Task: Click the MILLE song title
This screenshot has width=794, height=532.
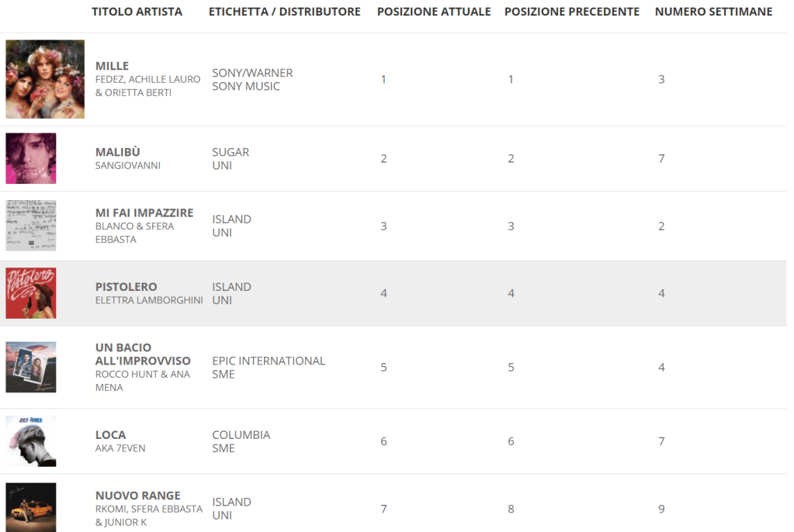Action: (112, 66)
